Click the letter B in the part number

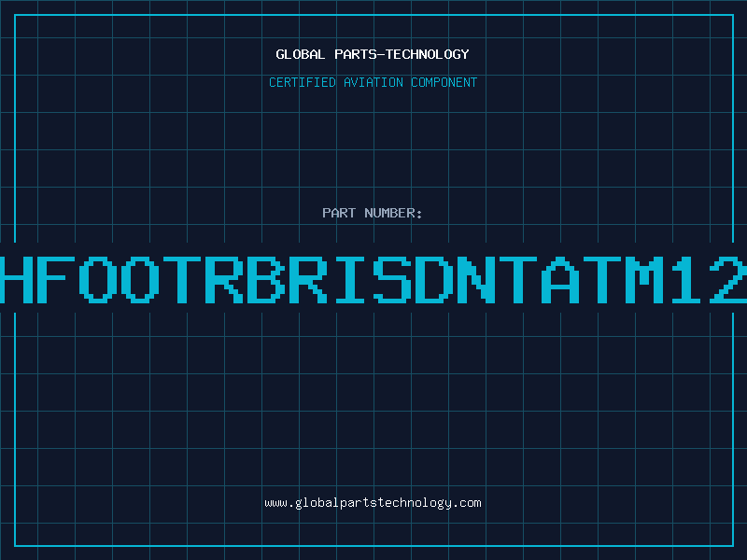[x=266, y=279]
